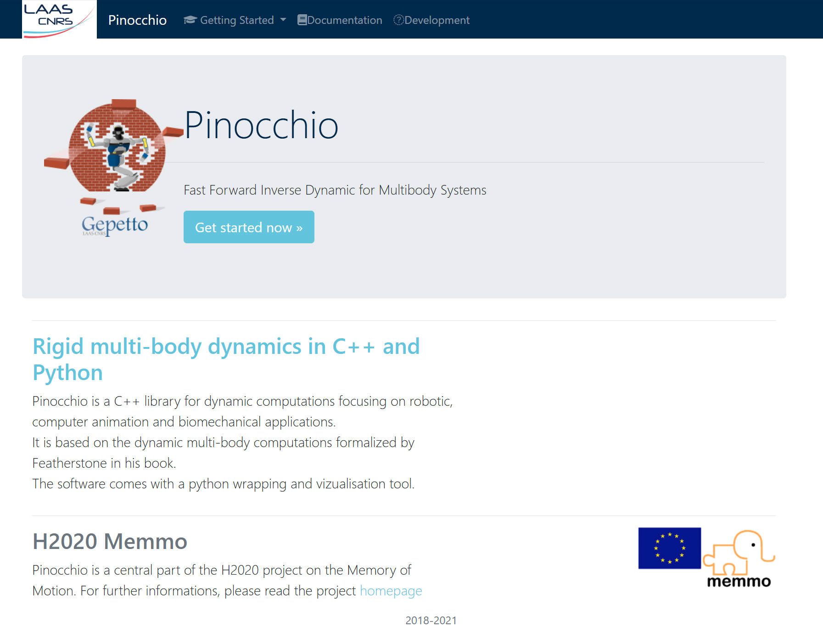Click the Rigid multi-body dynamics heading
This screenshot has height=644, width=823.
coord(226,359)
